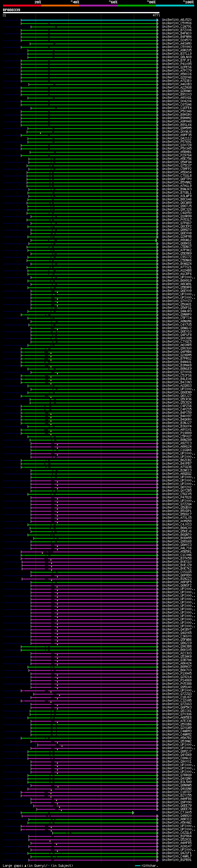Viewport: 197px width, 868px height.
Task: Open hit UniRef100_B4FWI0
Action: pos(177,33)
